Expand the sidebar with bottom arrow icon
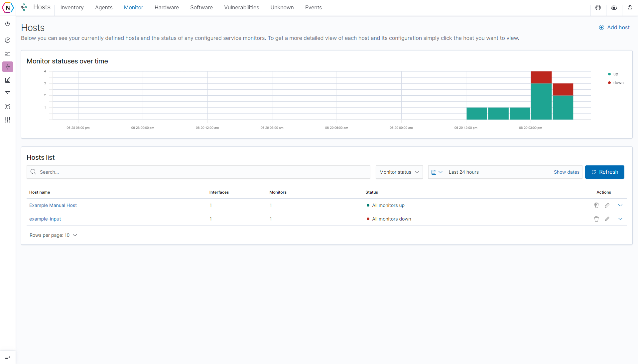Image resolution: width=638 pixels, height=364 pixels. point(8,357)
